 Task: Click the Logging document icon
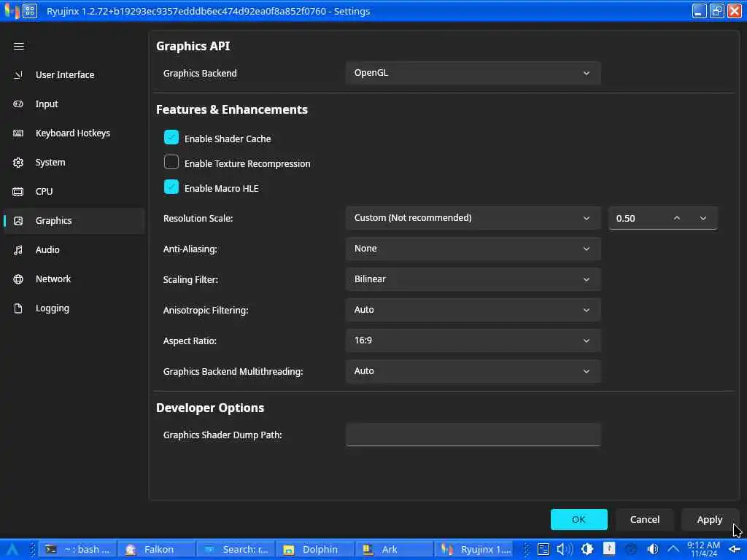coord(18,308)
